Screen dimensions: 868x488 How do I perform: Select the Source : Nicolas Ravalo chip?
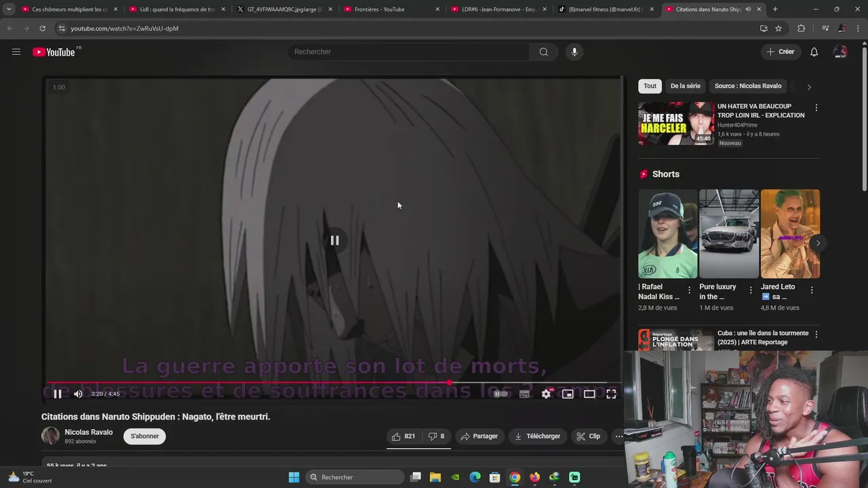748,86
